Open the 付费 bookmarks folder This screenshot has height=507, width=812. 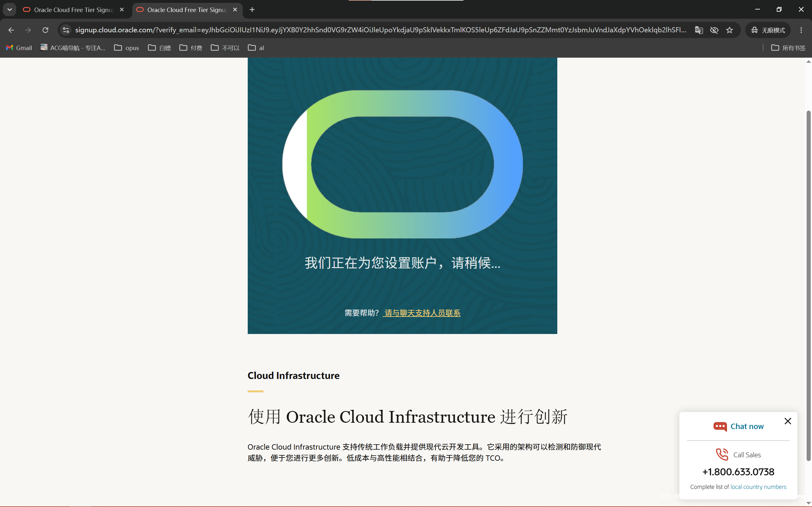(x=191, y=48)
